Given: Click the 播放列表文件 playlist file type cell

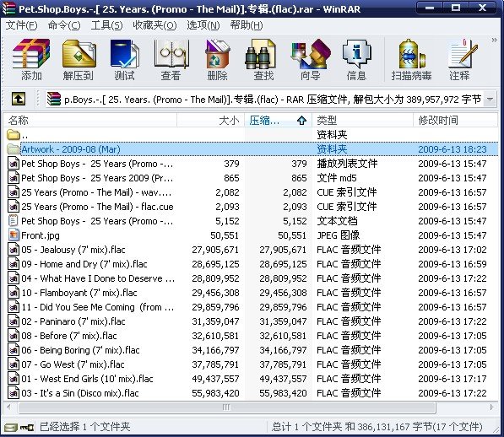Looking at the screenshot, I should tap(347, 164).
